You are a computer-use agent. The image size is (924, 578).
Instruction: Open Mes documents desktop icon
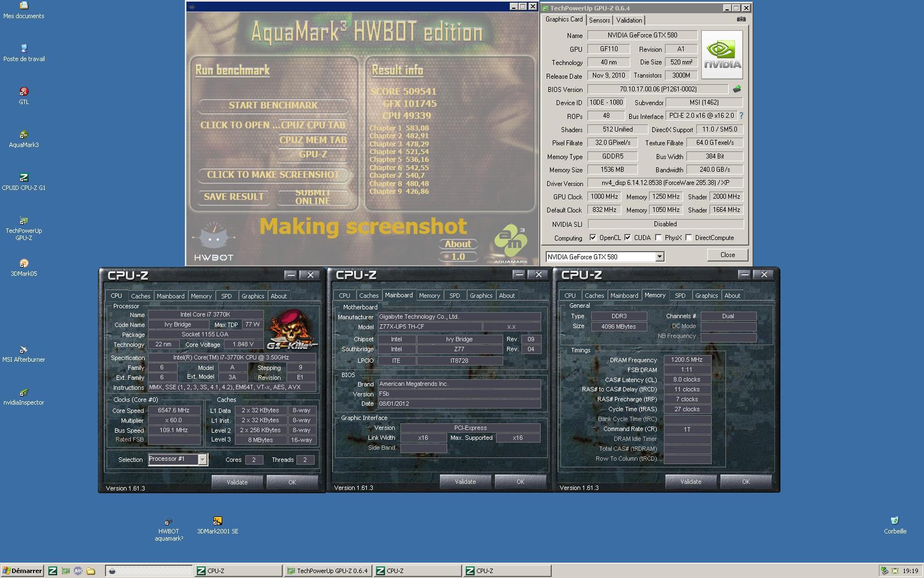(24, 10)
